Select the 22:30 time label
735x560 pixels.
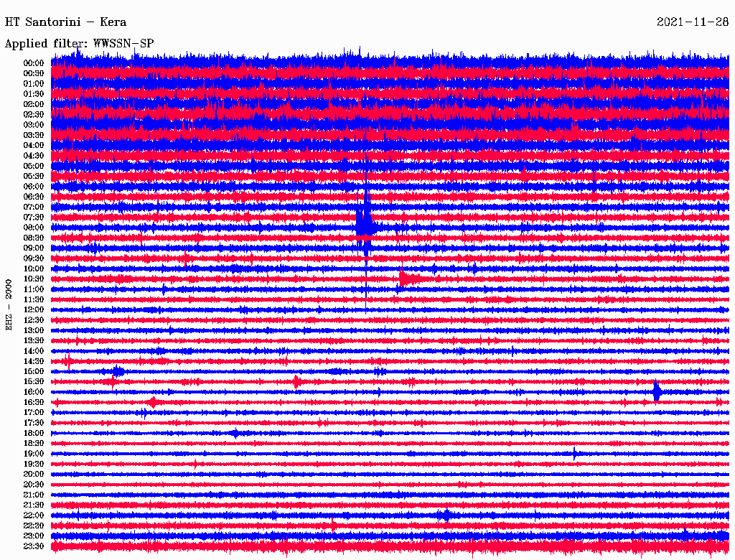point(34,526)
